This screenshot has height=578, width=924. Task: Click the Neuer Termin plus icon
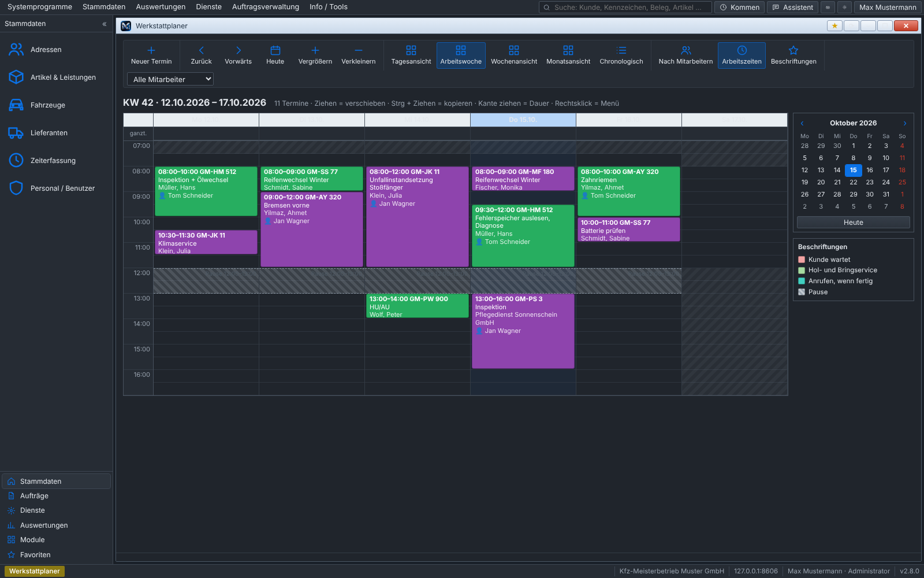tap(151, 50)
